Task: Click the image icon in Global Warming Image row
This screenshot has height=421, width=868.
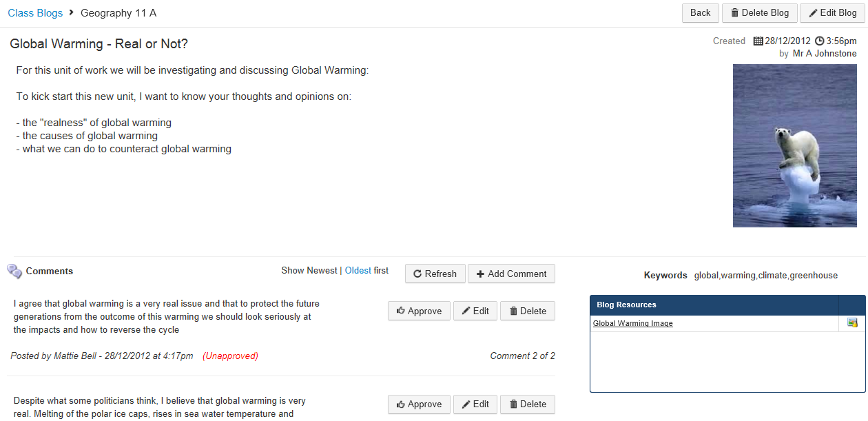Action: (x=852, y=323)
